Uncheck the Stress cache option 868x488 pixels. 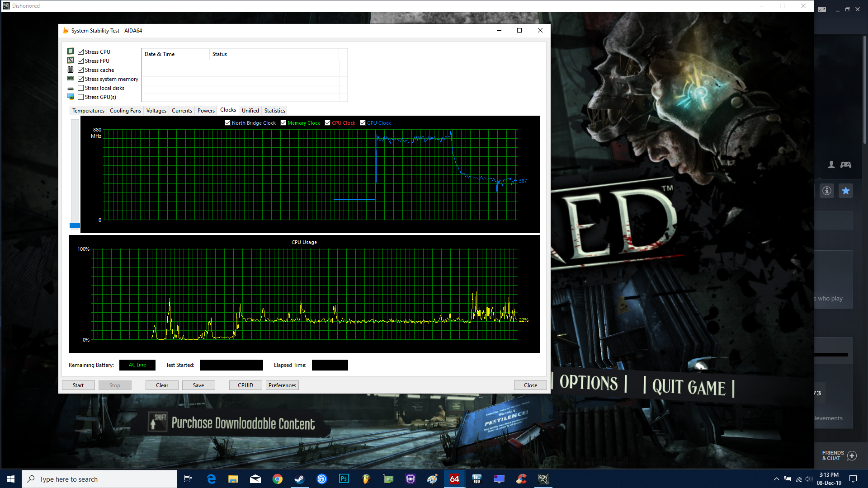coord(80,70)
